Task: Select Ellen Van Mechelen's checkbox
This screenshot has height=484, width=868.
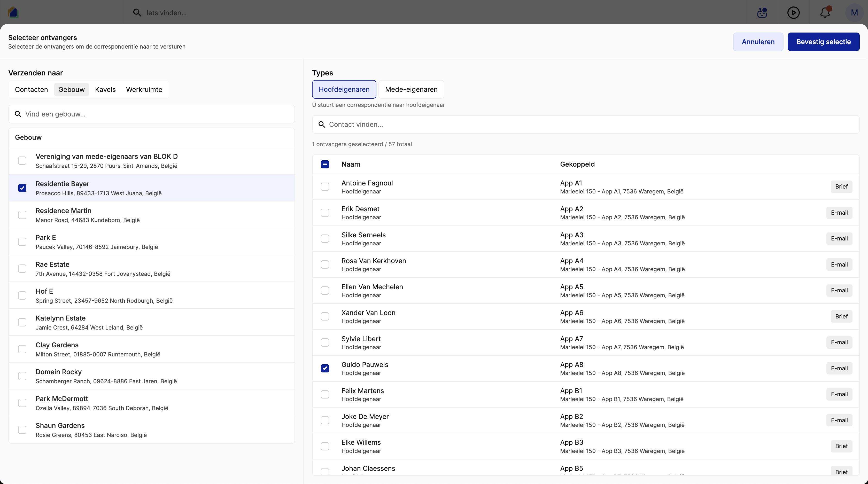Action: point(325,291)
